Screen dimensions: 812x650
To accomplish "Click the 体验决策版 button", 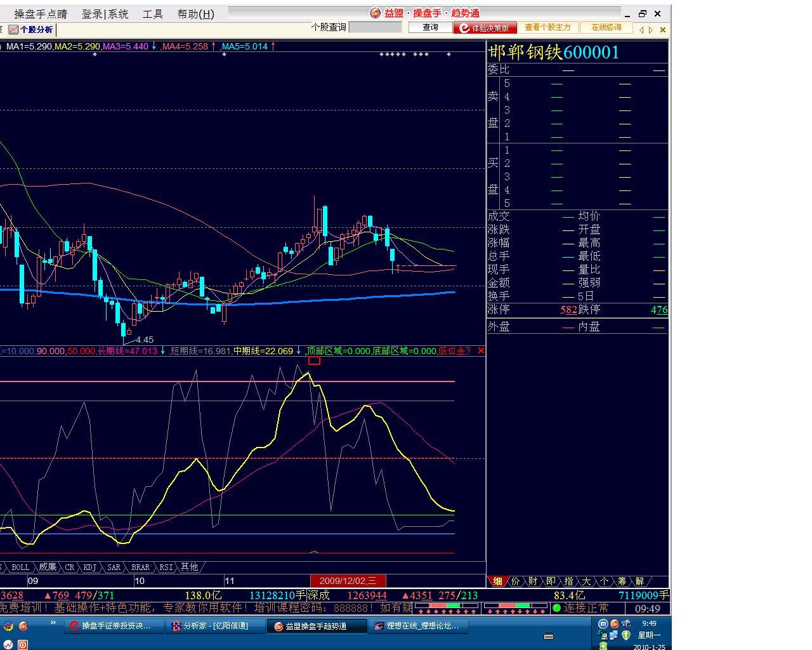I will click(485, 28).
